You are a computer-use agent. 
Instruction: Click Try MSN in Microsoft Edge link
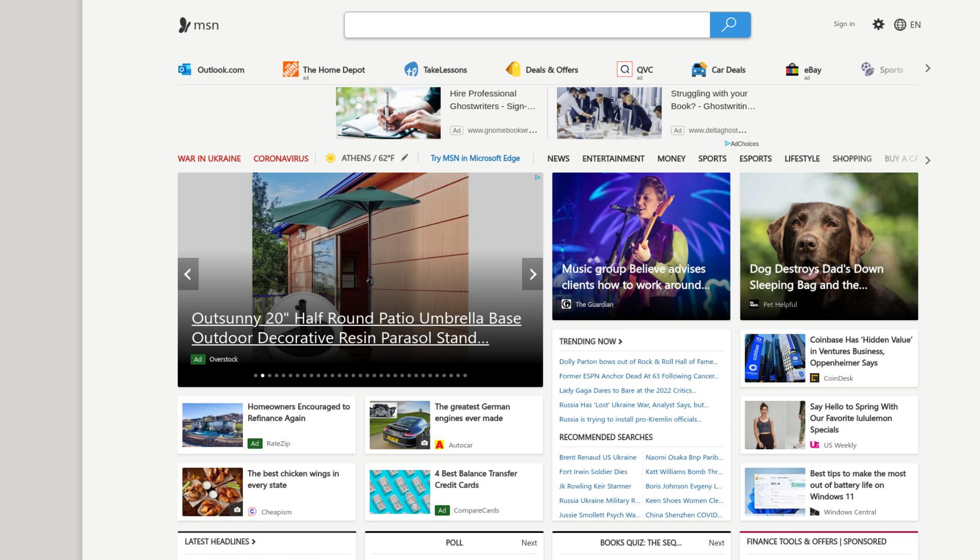click(475, 158)
